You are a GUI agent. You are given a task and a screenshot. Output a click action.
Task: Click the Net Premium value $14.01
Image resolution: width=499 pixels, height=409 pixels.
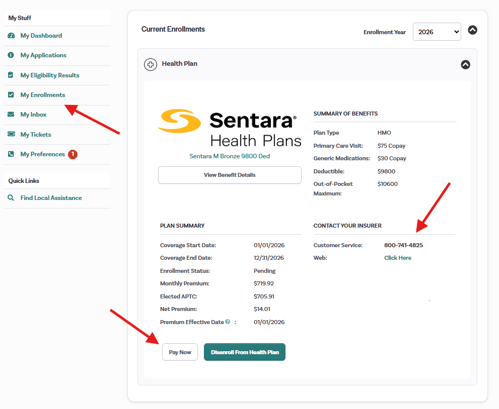262,309
